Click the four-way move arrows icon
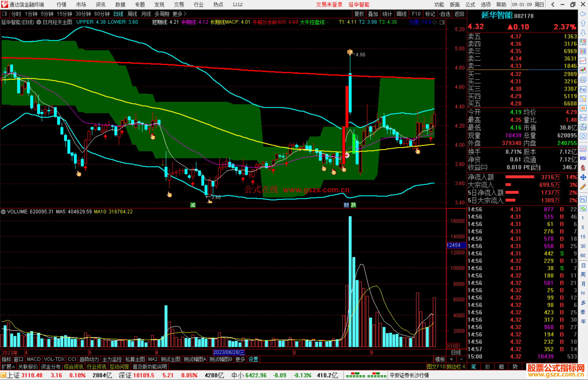588x380 pixels. tap(583, 177)
